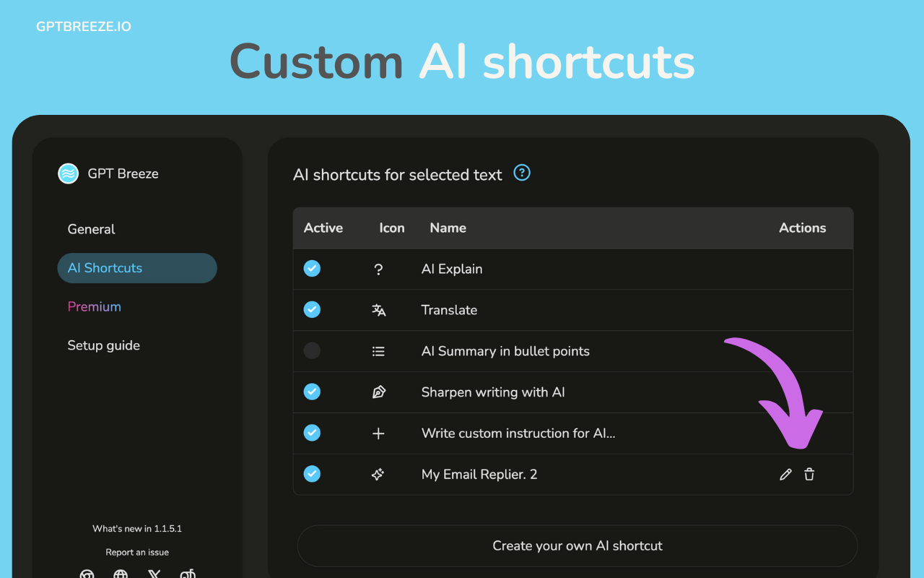Click the plus icon for custom instruction

click(378, 433)
